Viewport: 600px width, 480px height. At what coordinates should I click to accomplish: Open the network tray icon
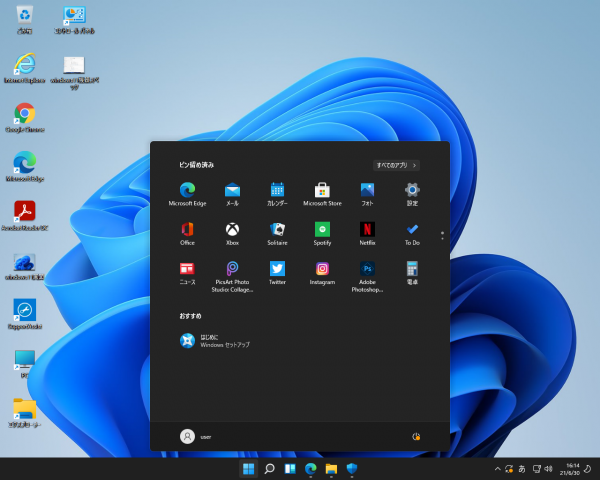[537, 469]
